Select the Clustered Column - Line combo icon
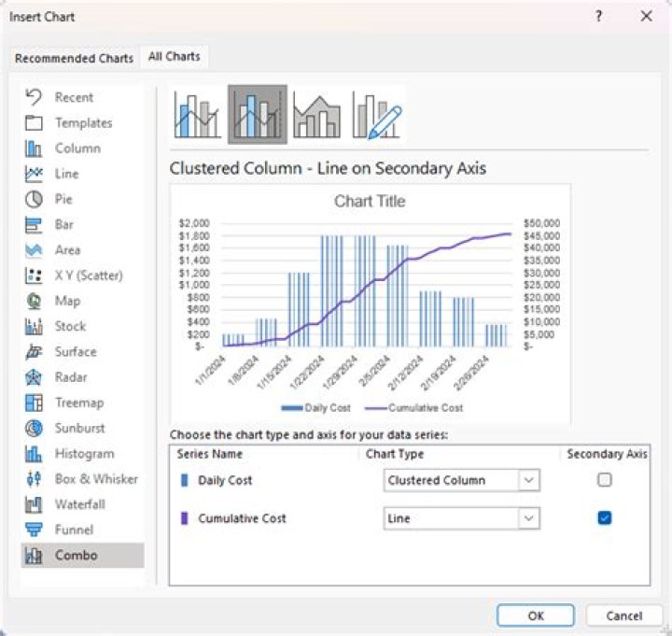This screenshot has height=636, width=672. click(x=198, y=115)
